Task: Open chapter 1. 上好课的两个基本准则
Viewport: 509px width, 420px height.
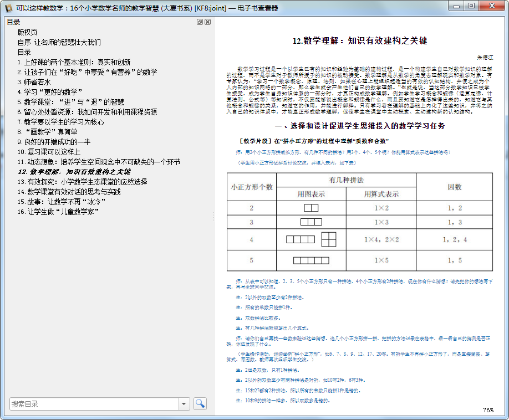Action: coord(74,62)
